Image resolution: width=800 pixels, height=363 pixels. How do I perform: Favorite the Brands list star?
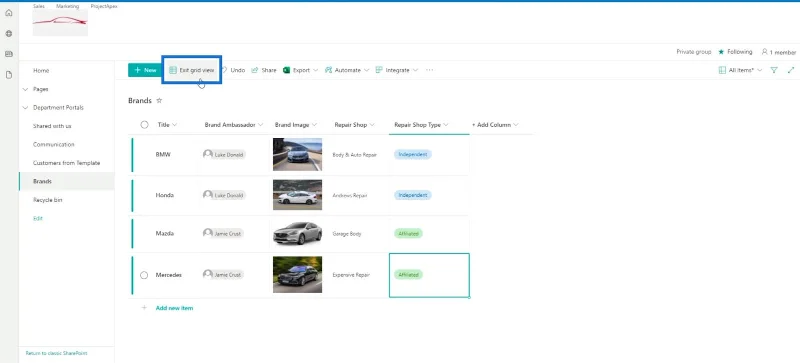159,101
